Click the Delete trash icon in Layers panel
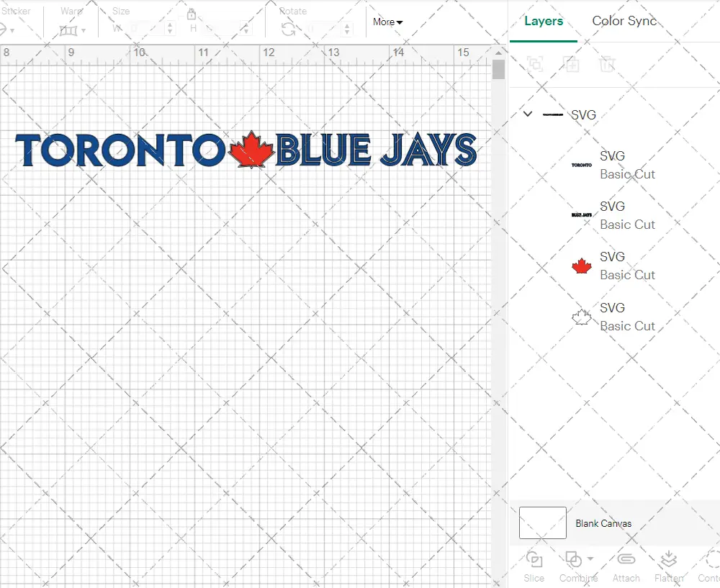The width and height of the screenshot is (720, 588). [608, 64]
